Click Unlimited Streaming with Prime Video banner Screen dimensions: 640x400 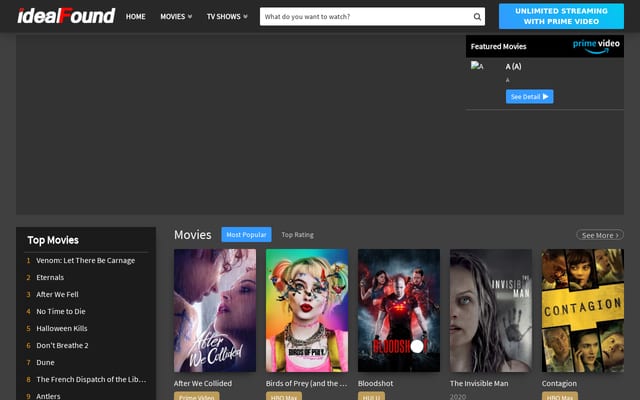click(x=561, y=16)
